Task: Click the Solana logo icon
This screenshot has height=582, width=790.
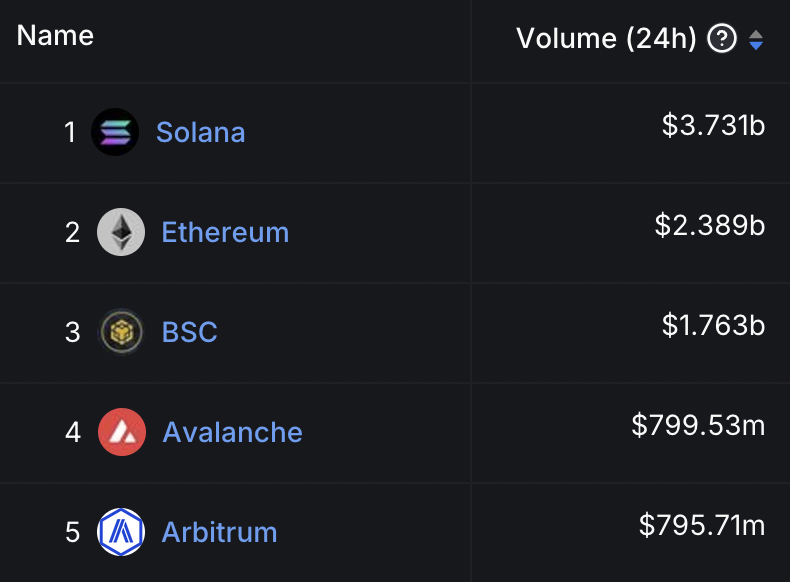Action: [x=115, y=132]
